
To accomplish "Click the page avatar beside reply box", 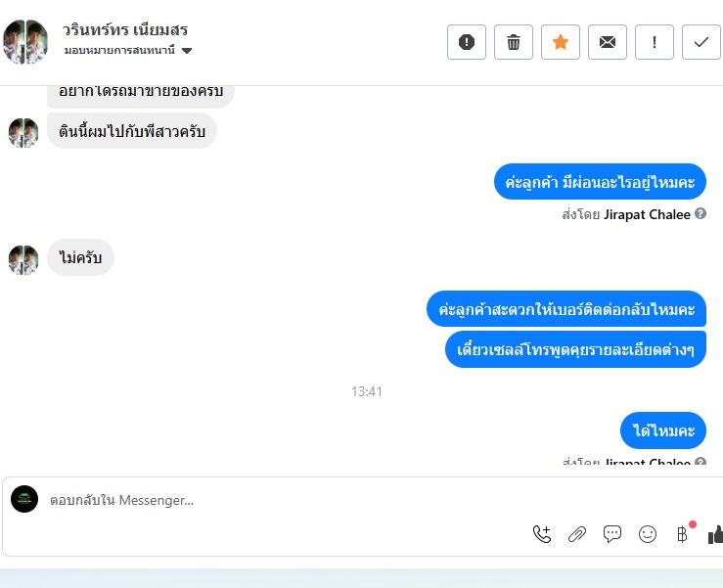I will point(24,499).
